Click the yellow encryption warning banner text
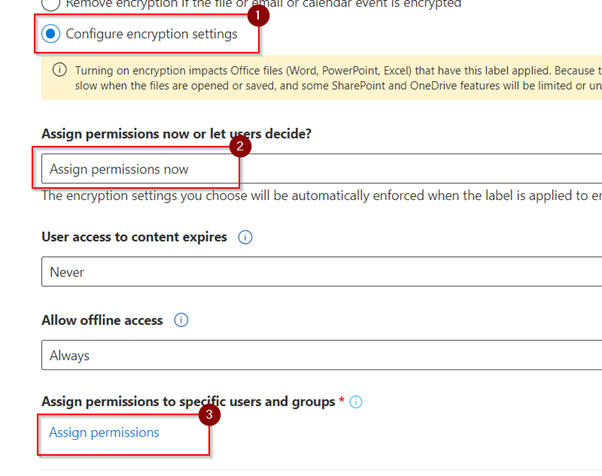 [x=330, y=78]
